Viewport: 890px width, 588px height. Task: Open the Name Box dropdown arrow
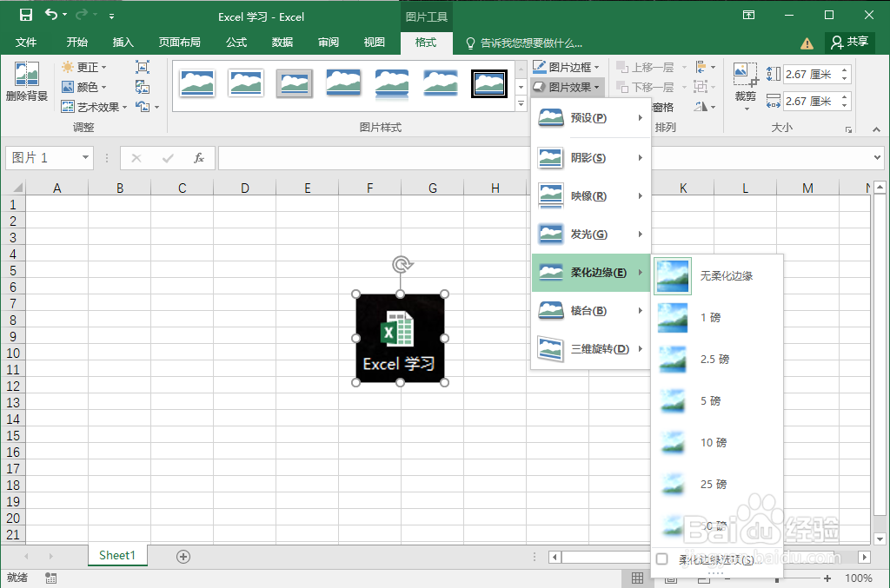tap(85, 157)
